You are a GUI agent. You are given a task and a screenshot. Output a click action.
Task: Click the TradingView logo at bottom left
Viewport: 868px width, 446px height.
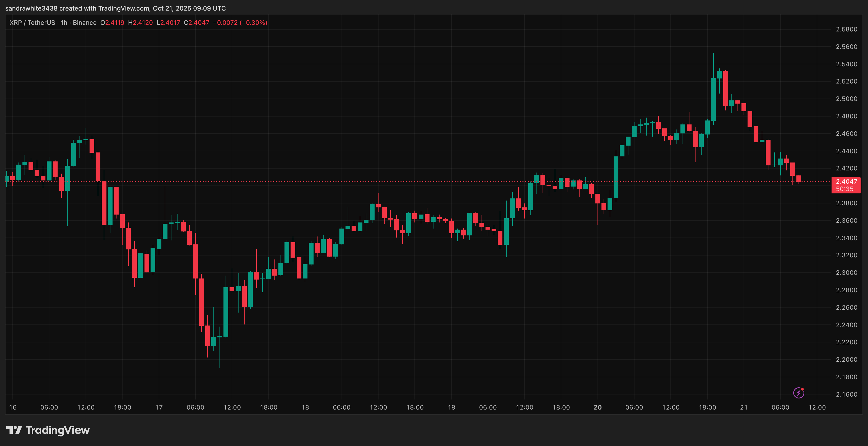click(x=48, y=430)
